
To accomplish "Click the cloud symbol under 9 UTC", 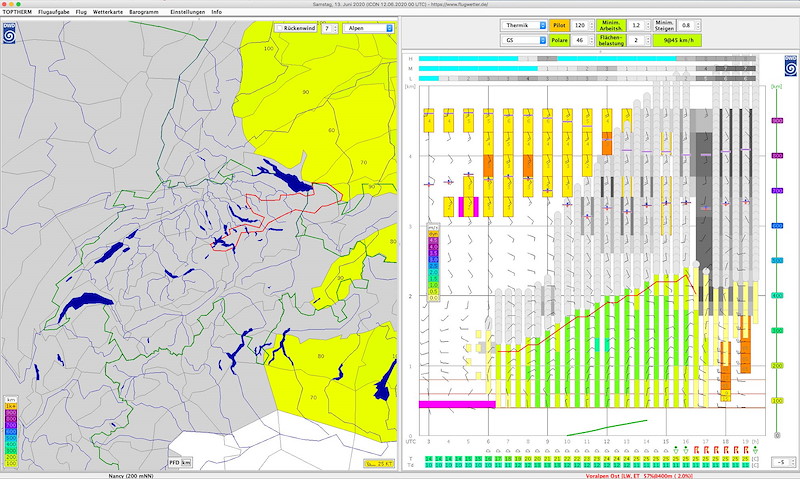I will [547, 450].
